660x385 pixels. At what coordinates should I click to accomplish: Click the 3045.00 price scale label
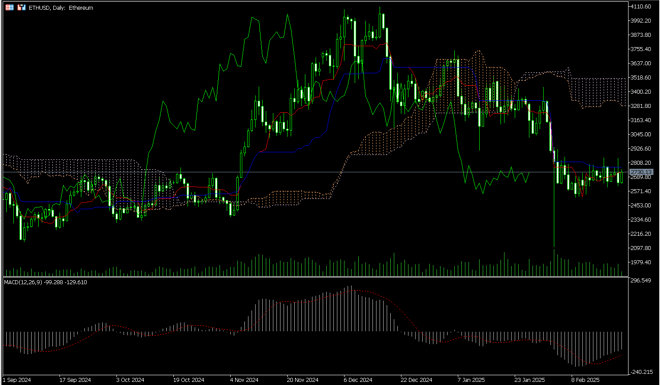(641, 134)
